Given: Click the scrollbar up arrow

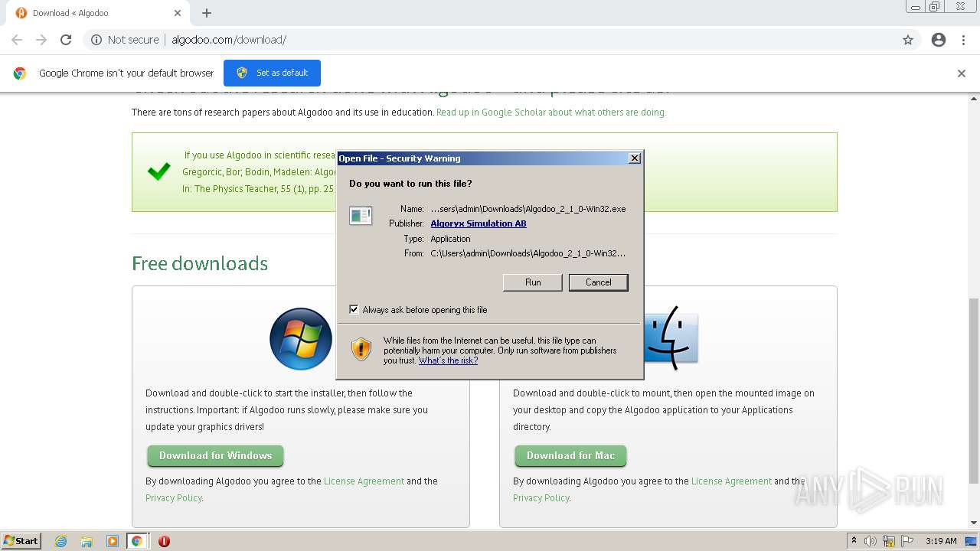Looking at the screenshot, I should 974,99.
